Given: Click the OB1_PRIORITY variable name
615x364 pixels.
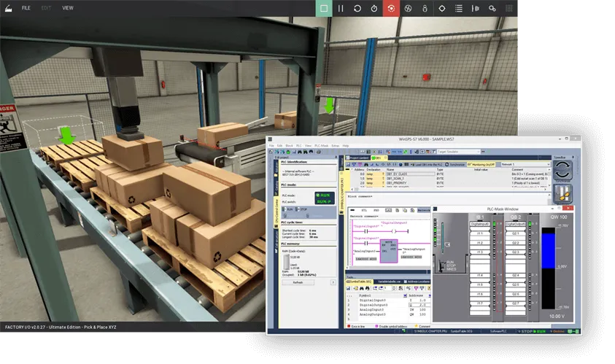Looking at the screenshot, I should coord(397,183).
